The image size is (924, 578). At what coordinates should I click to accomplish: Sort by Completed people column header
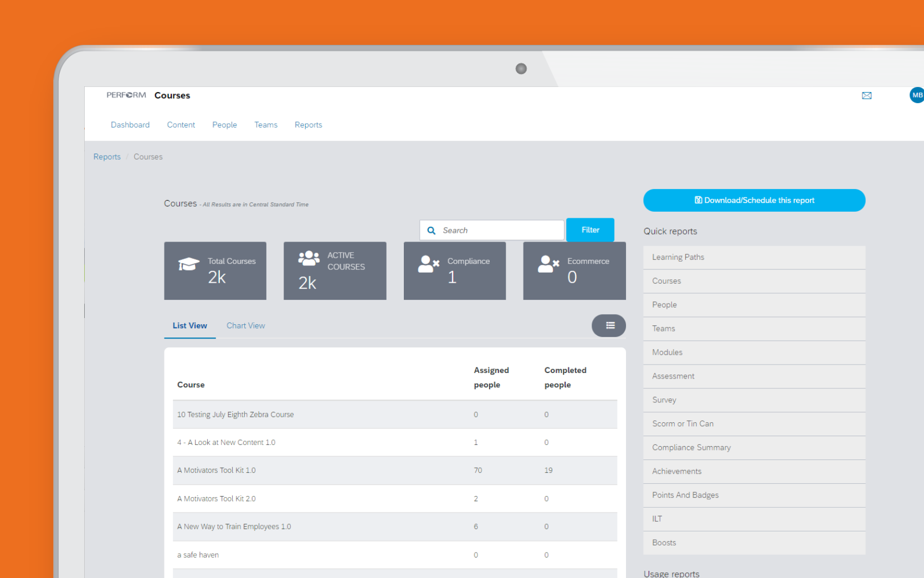tap(565, 377)
